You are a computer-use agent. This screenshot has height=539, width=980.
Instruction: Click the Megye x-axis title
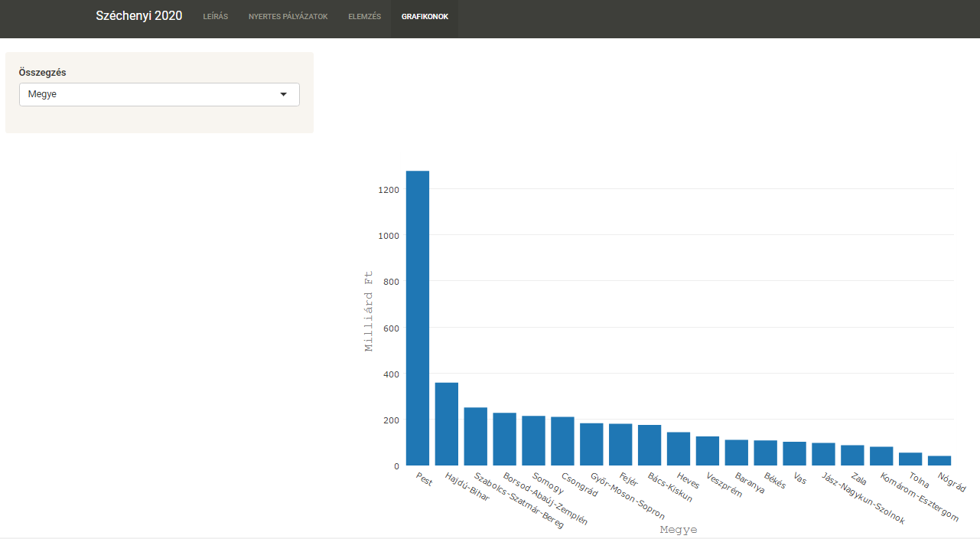pyautogui.click(x=679, y=530)
